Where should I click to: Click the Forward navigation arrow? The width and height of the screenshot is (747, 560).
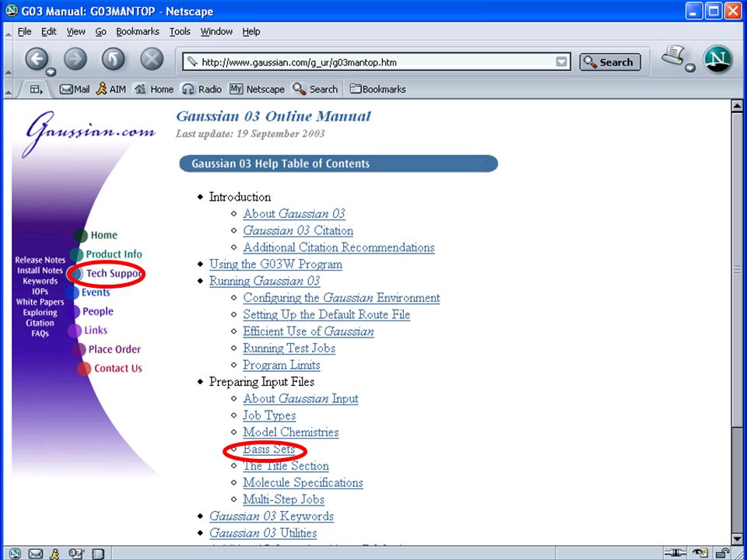coord(75,60)
